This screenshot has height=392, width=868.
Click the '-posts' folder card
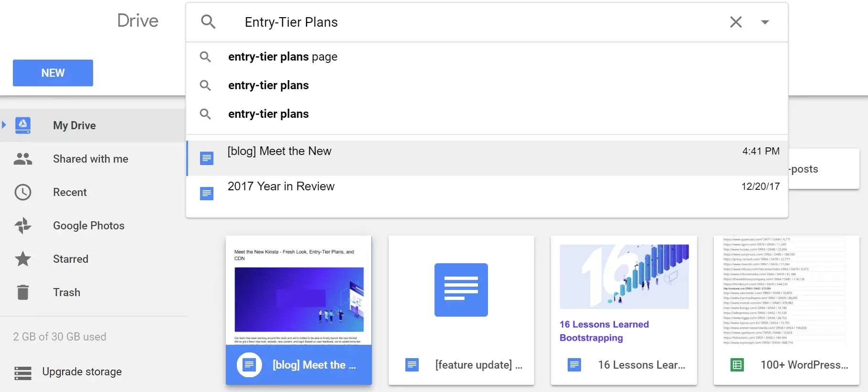[824, 169]
